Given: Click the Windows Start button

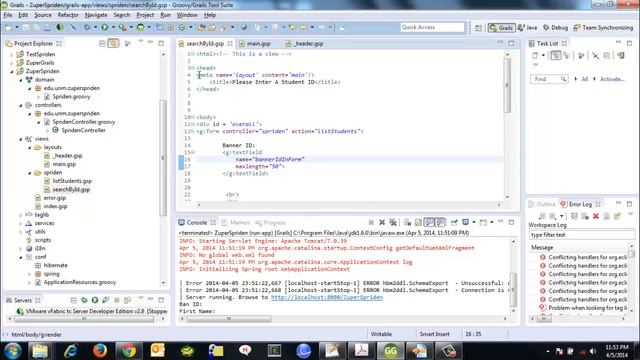Looking at the screenshot, I should coord(12,351).
